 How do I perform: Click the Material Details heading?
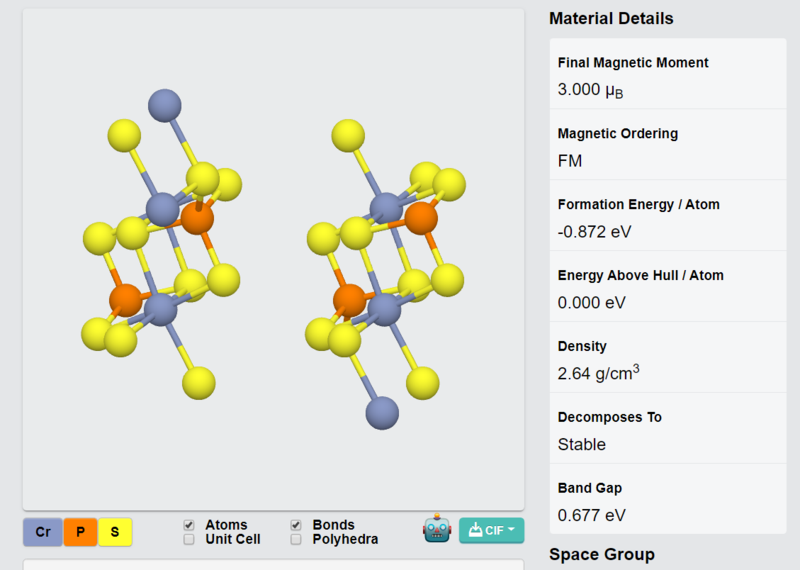tap(611, 18)
